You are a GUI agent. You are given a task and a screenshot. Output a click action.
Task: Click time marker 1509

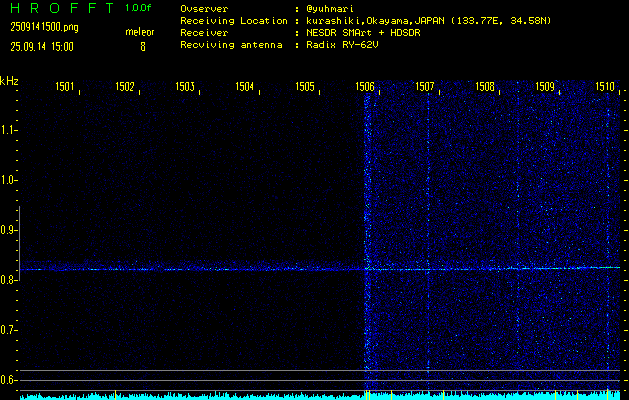point(545,86)
